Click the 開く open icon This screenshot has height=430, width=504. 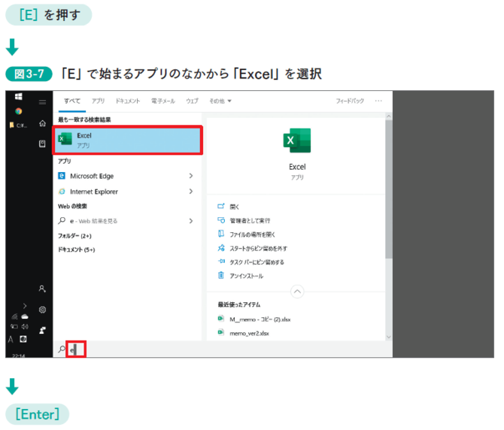click(221, 206)
